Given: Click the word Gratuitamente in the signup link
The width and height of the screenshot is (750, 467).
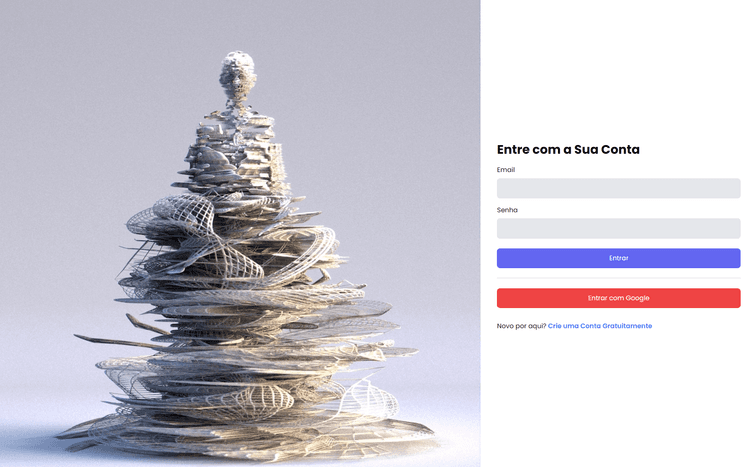Looking at the screenshot, I should pos(627,326).
